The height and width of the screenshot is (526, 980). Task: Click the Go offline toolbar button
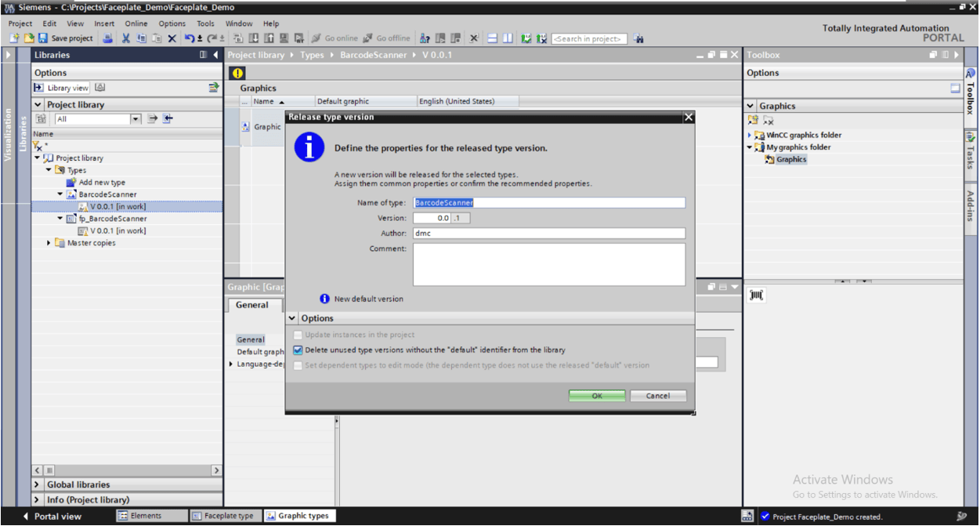point(386,38)
